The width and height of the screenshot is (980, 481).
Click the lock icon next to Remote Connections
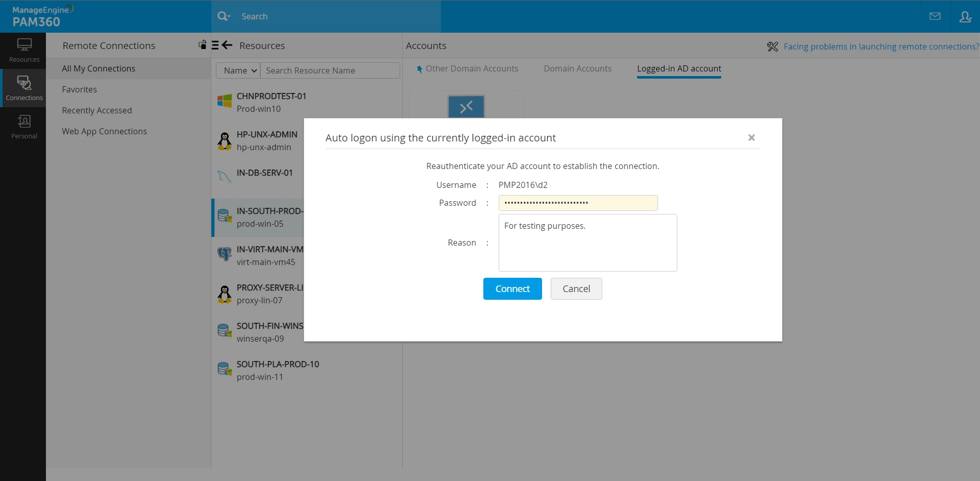203,44
